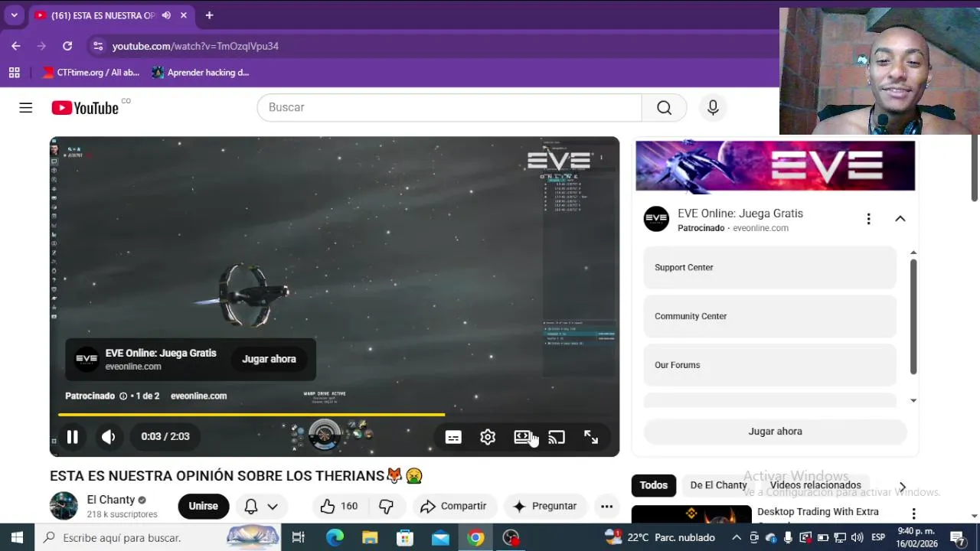Image resolution: width=980 pixels, height=551 pixels.
Task: Open a new Chrome tab
Action: point(209,15)
